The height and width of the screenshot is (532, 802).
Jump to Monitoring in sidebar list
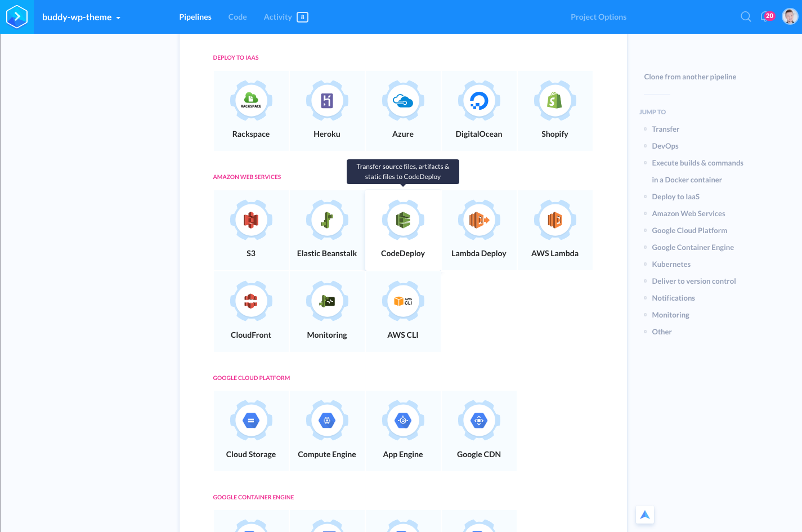pyautogui.click(x=670, y=315)
